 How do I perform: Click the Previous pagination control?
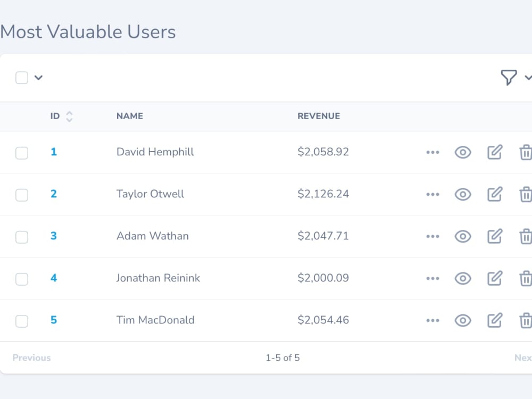(31, 358)
